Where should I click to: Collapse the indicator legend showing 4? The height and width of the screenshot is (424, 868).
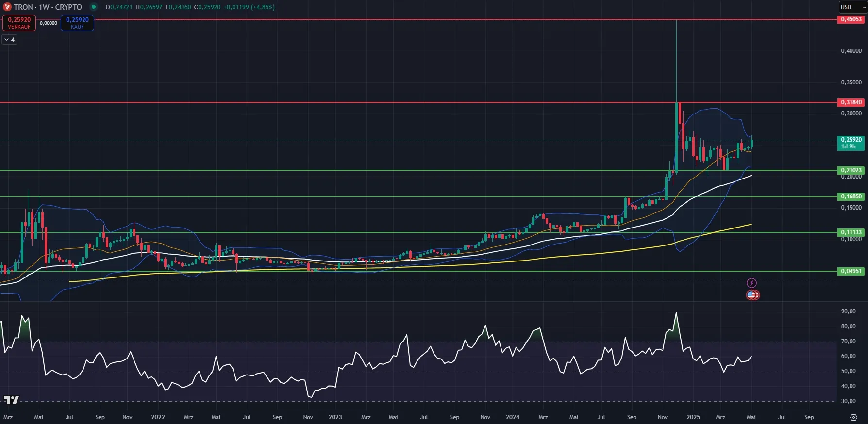tap(10, 40)
